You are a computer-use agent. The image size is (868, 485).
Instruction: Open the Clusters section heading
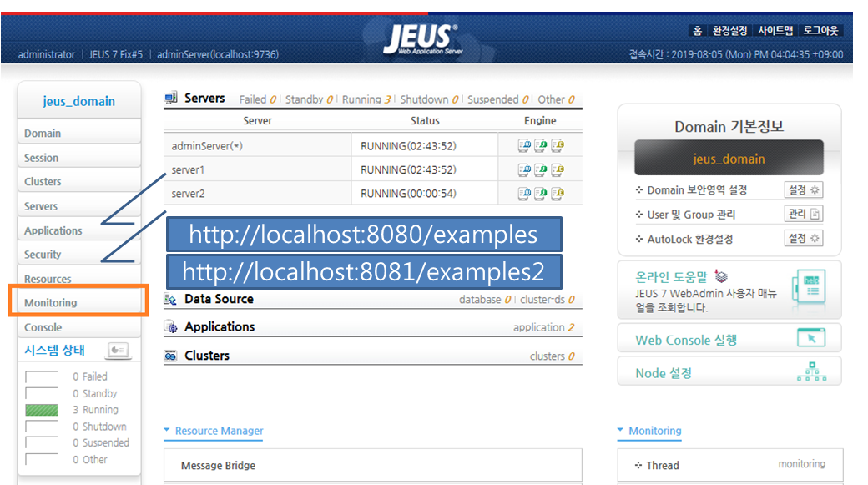tap(206, 356)
